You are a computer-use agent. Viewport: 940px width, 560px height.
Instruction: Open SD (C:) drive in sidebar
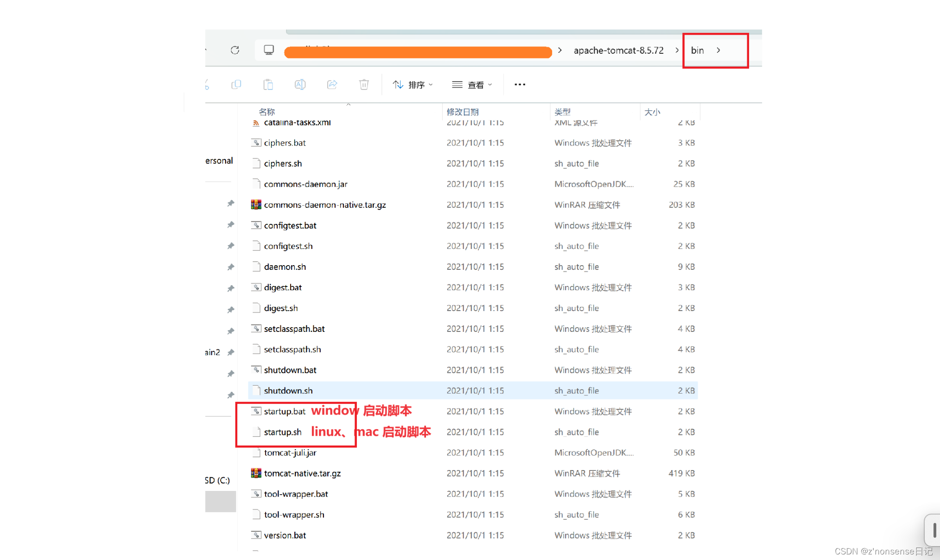(x=217, y=480)
